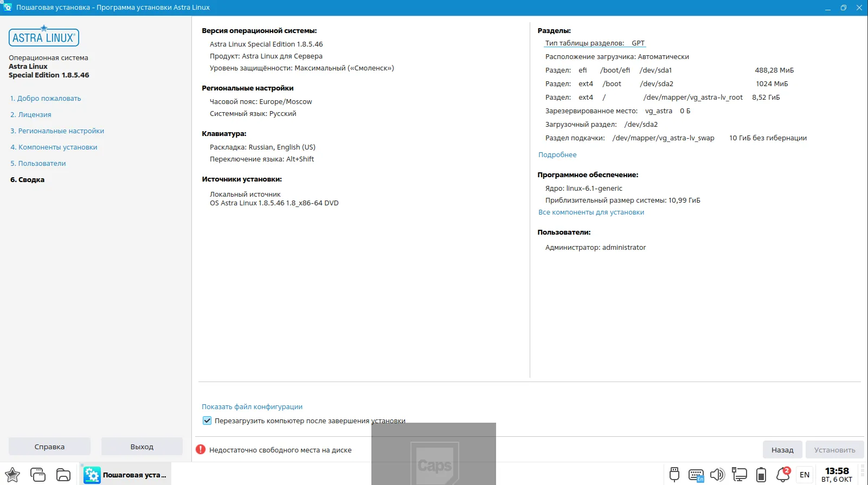Image resolution: width=868 pixels, height=485 pixels.
Task: Switch the EN keyboard layout indicator
Action: pyautogui.click(x=805, y=475)
